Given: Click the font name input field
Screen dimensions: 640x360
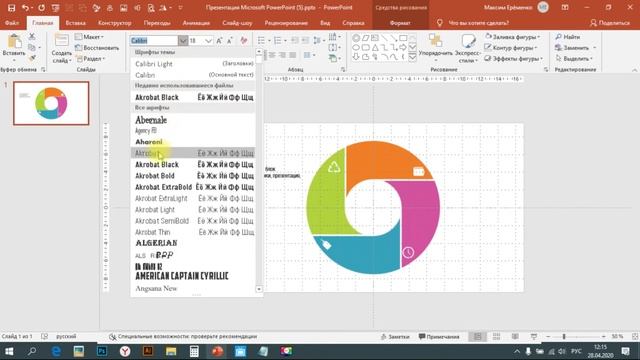Looking at the screenshot, I should pos(154,40).
